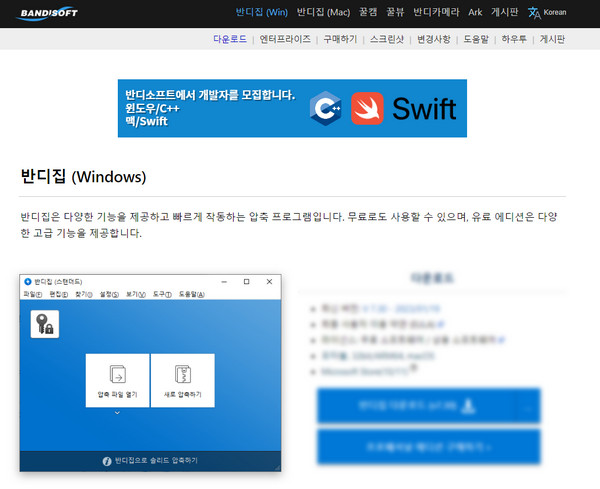
Task: Open 게시판 in the sub navigation bar
Action: coord(552,39)
